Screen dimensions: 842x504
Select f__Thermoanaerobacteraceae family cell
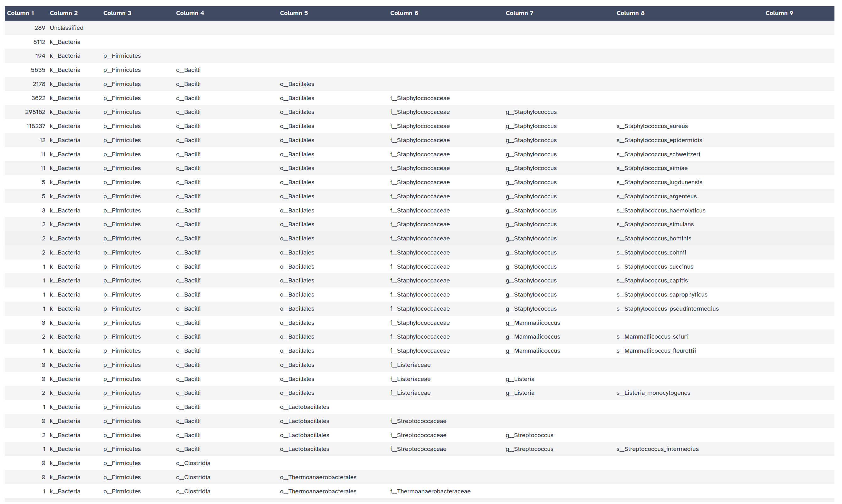[x=430, y=491]
